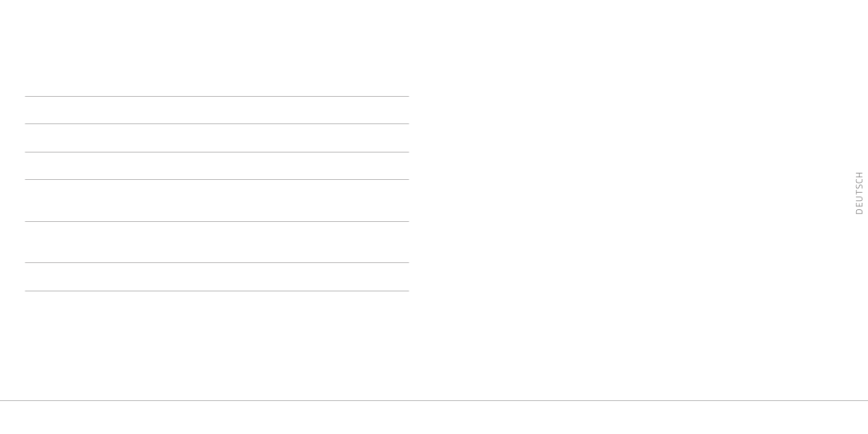Click the taller fourth empty table row
This screenshot has height=434, width=868.
click(217, 200)
